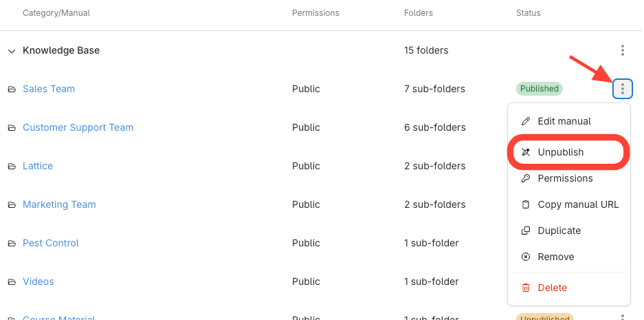Image resolution: width=644 pixels, height=320 pixels.
Task: Click the folder icon beside Customer Support Team
Action: point(12,127)
